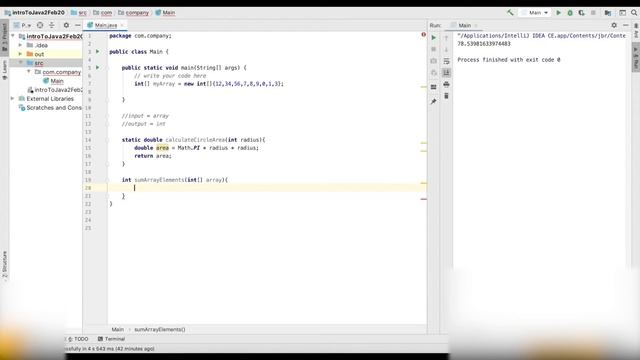Click the yellow stripe mark beside line 7
640x360 pixels.
pos(424,87)
